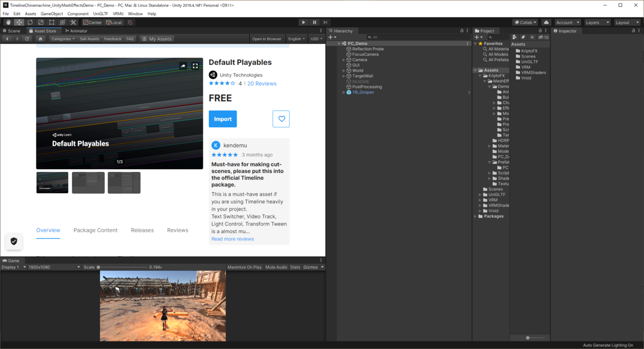Screen dimensions: 644x349
Task: Toggle hidden packages visibility count
Action: [543, 37]
